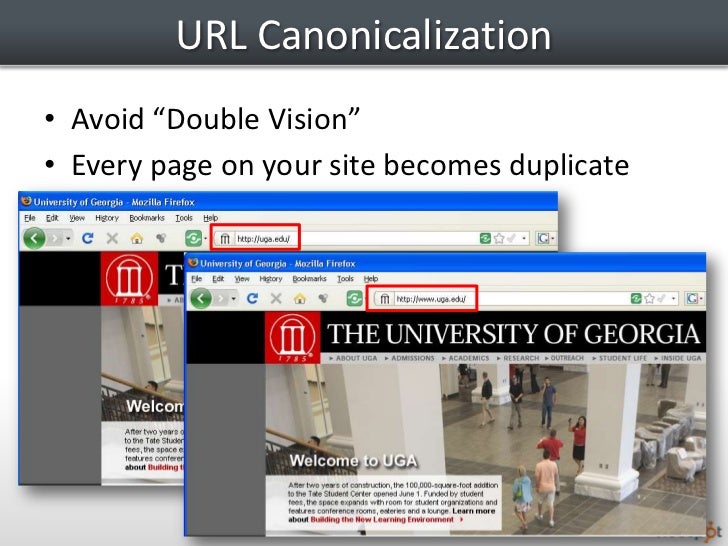This screenshot has height=546, width=728.
Task: Click 'Welcome to UGA' heading in front window
Action: click(x=353, y=461)
